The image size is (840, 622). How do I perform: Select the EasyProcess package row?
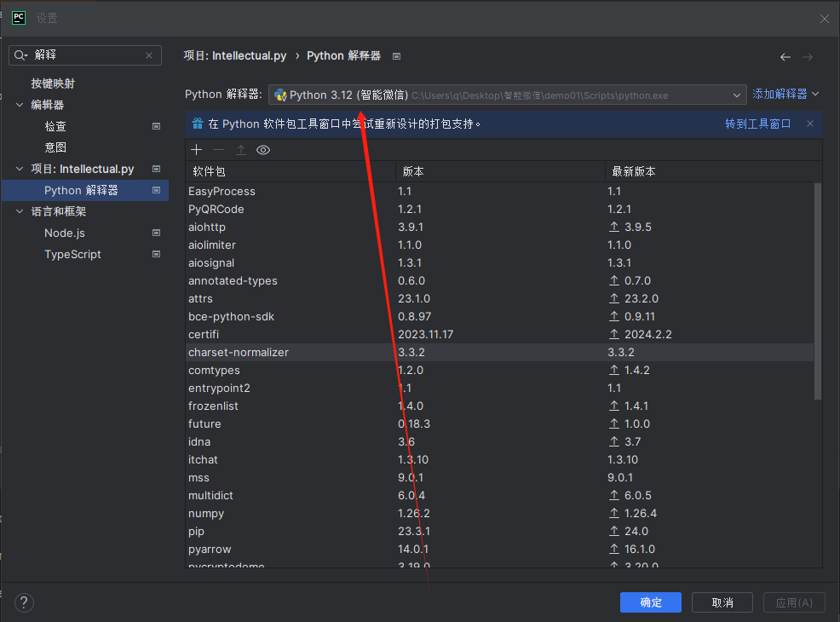[x=500, y=191]
